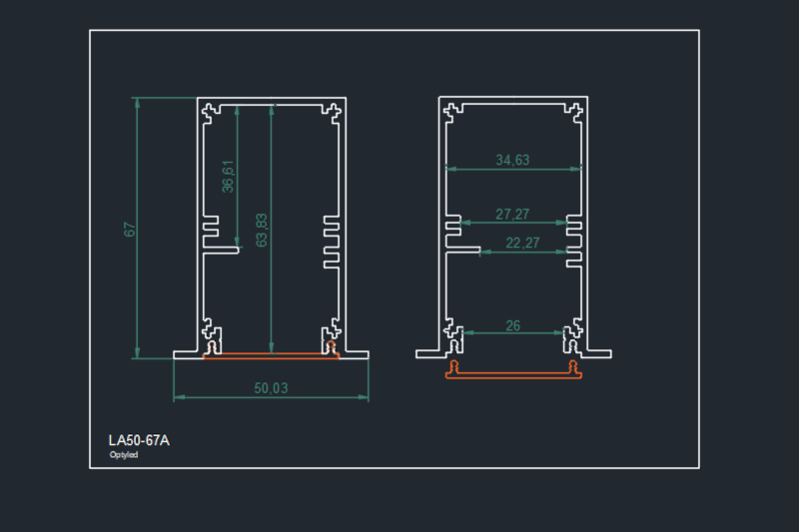Select the detached orange diffuser under right profile
Image resolution: width=799 pixels, height=532 pixels.
click(513, 373)
